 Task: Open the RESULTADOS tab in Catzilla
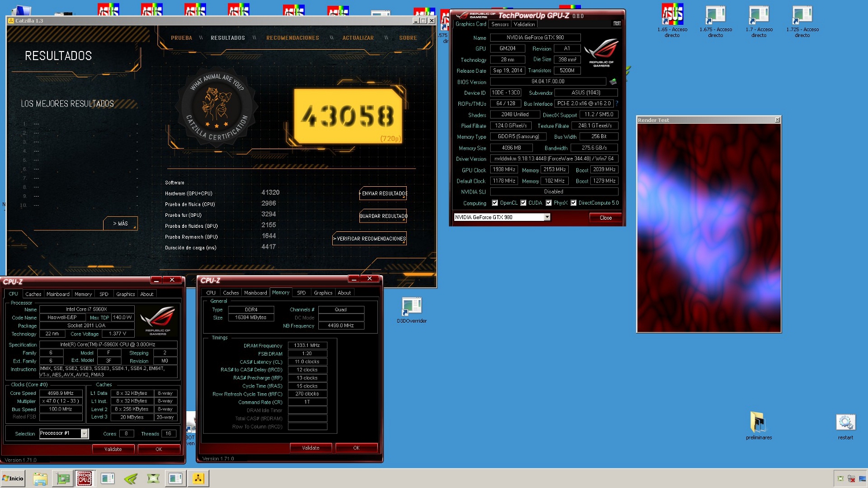[227, 38]
